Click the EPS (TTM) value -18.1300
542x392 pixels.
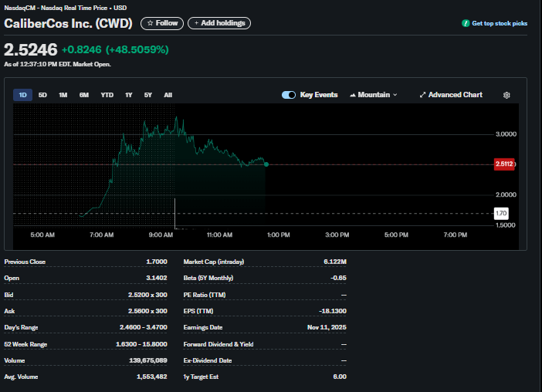click(x=333, y=311)
